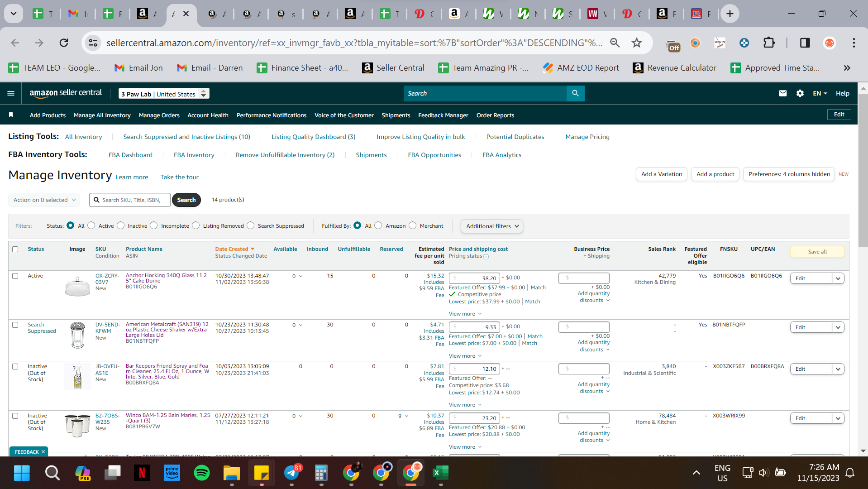The height and width of the screenshot is (489, 868).
Task: Select the Incomplete status radio button
Action: pyautogui.click(x=154, y=225)
